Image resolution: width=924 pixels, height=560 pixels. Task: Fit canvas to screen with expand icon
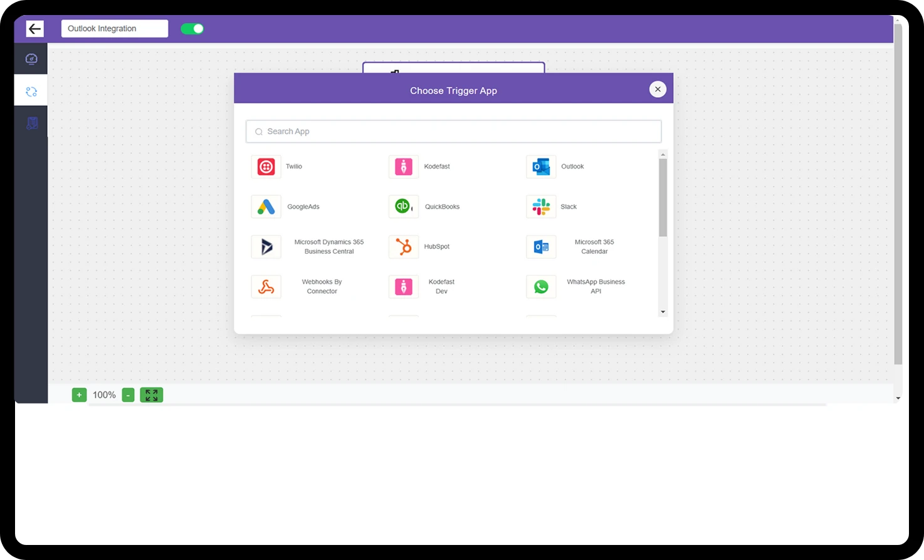(151, 395)
